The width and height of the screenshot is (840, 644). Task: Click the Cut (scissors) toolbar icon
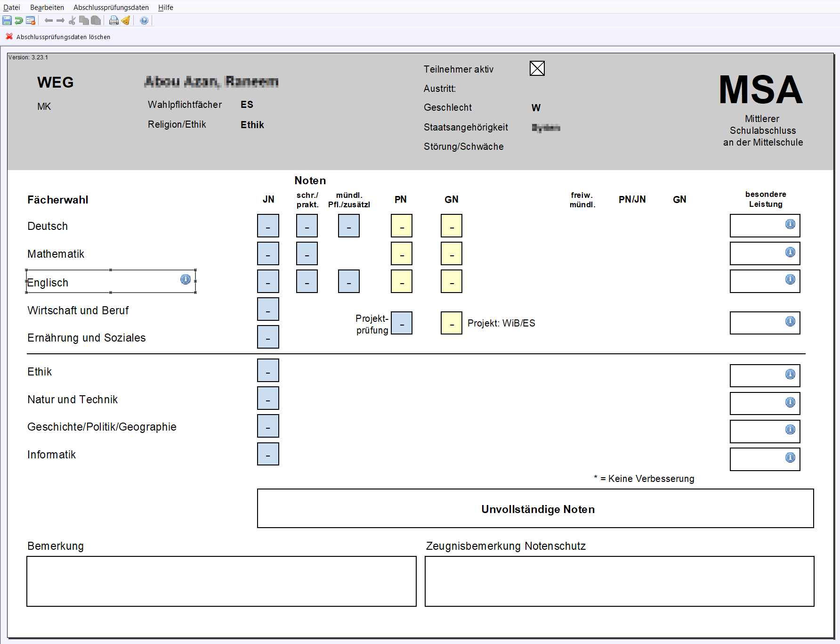[x=72, y=20]
